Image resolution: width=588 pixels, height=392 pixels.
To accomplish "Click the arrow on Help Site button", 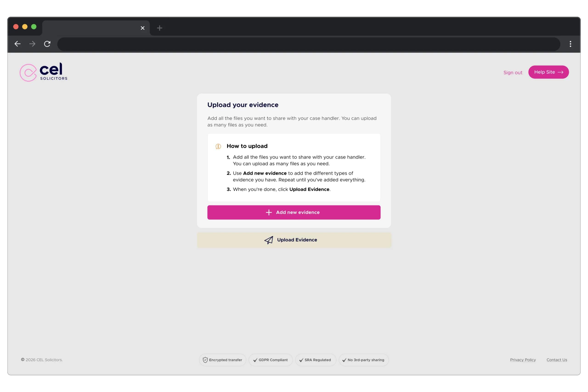I will 560,72.
